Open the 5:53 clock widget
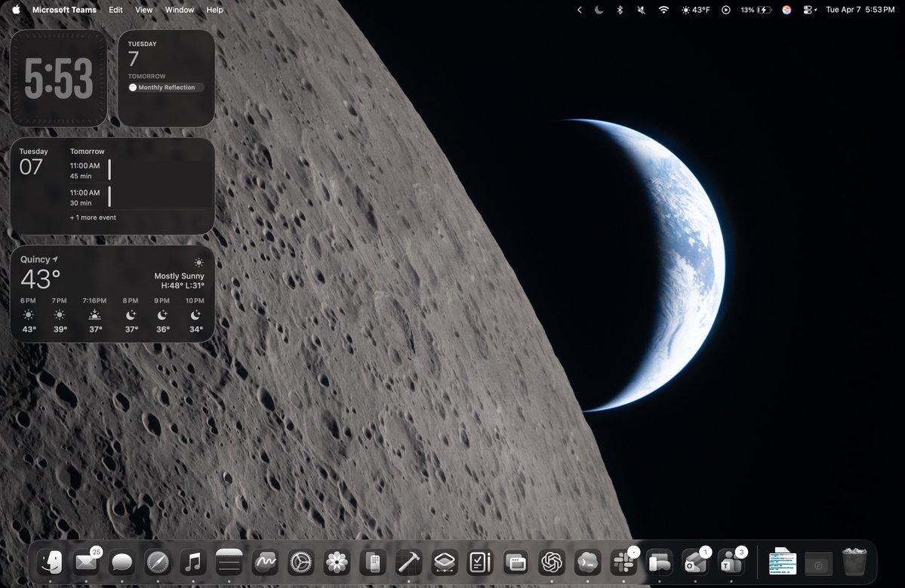Viewport: 905px width, 588px height. (x=58, y=78)
